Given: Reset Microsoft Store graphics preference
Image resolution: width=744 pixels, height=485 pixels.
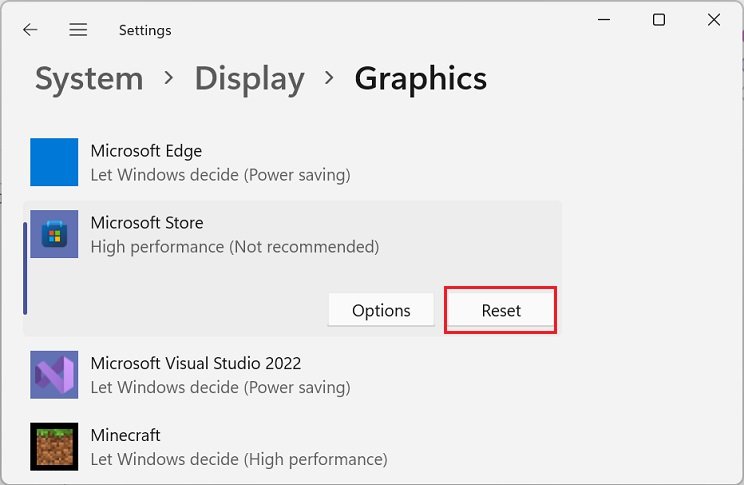Looking at the screenshot, I should [x=500, y=310].
